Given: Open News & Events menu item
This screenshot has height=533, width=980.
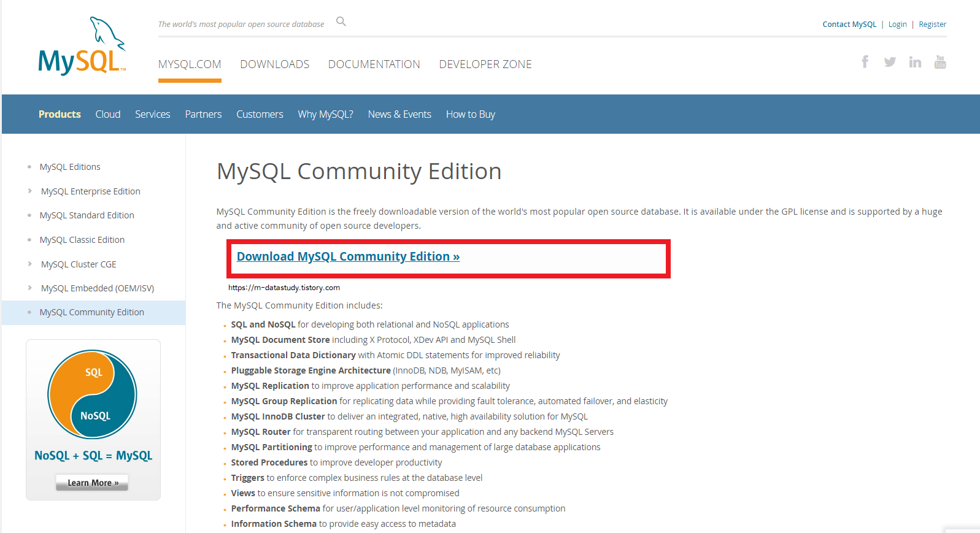Looking at the screenshot, I should [x=399, y=114].
